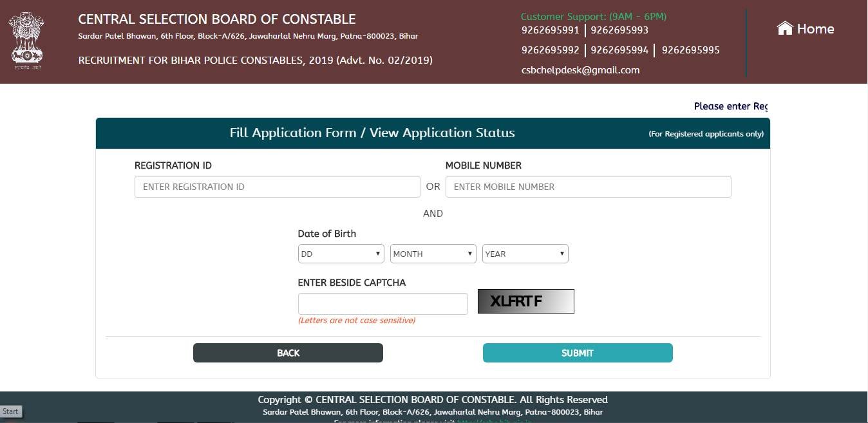Click the captcha text entry box
The image size is (868, 423).
coord(382,304)
